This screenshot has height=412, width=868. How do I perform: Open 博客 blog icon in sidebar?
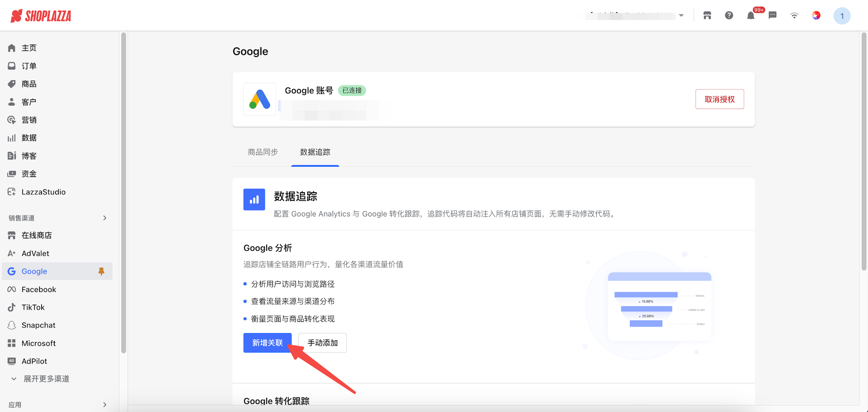click(12, 156)
